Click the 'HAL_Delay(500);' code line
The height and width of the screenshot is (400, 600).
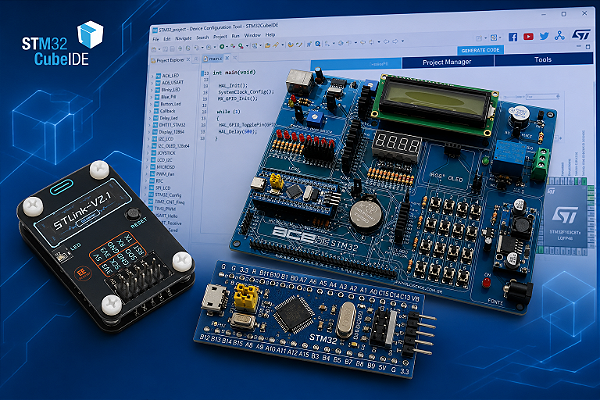[237, 132]
